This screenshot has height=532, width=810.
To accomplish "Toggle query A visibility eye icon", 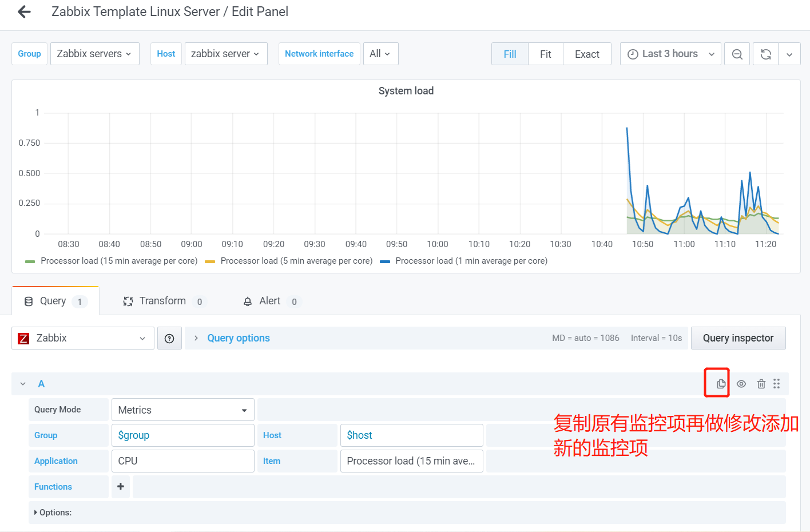I will click(x=741, y=384).
